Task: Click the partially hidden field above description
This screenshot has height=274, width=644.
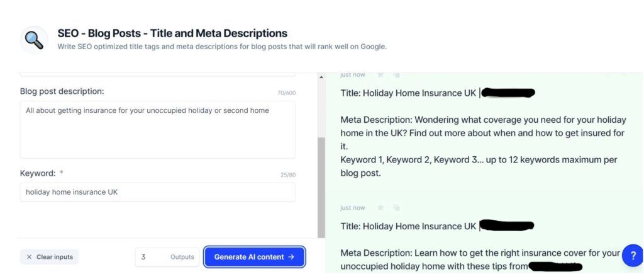Action: pos(158,74)
